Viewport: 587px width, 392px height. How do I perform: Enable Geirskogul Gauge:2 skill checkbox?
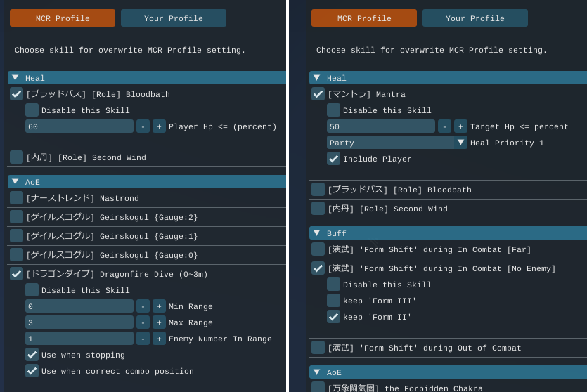[16, 217]
